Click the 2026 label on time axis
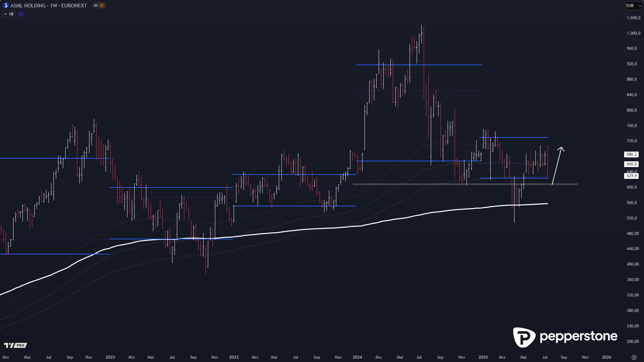 pos(606,357)
